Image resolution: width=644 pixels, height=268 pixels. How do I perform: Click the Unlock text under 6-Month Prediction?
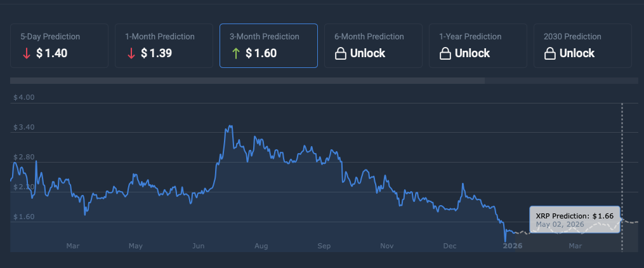pyautogui.click(x=367, y=53)
